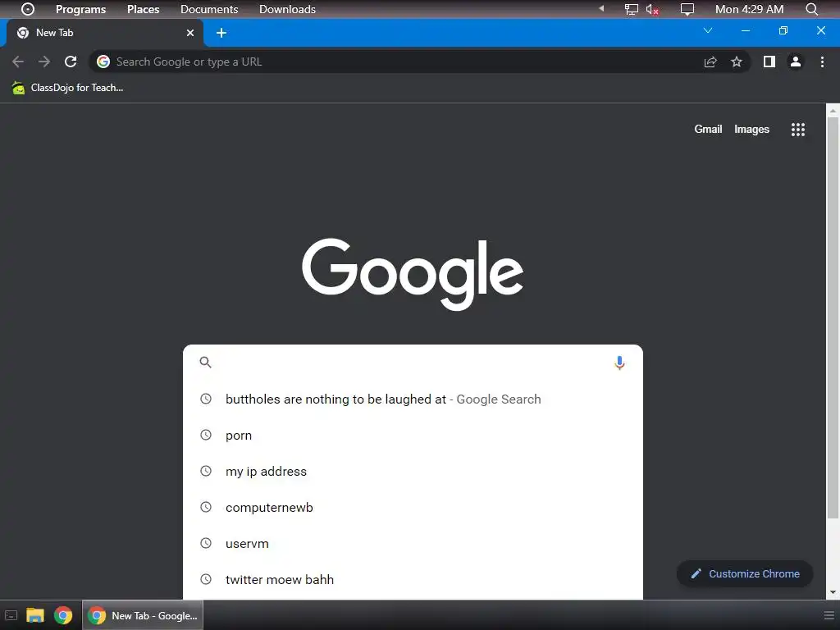Select suggestion 'my ip address'
This screenshot has width=840, height=630.
413,472
